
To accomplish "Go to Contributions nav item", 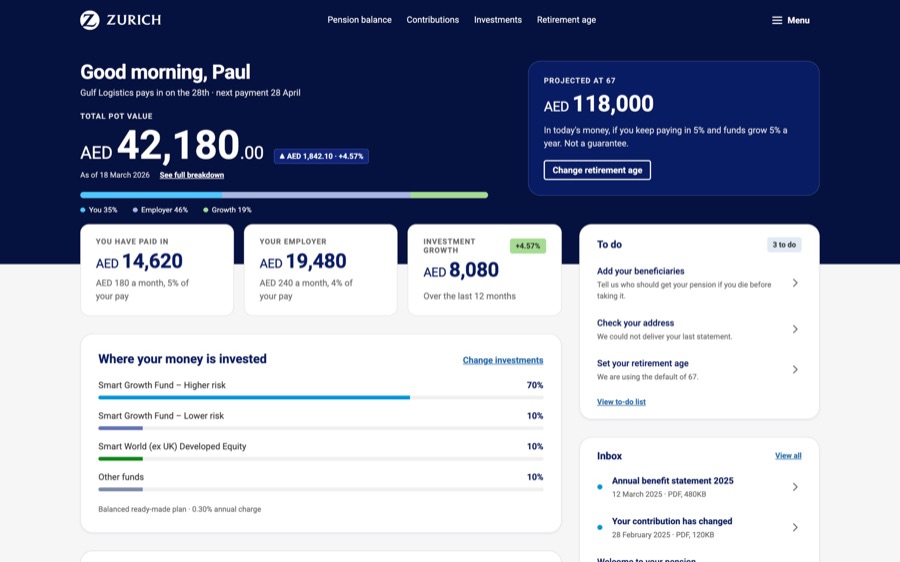I will pos(433,20).
